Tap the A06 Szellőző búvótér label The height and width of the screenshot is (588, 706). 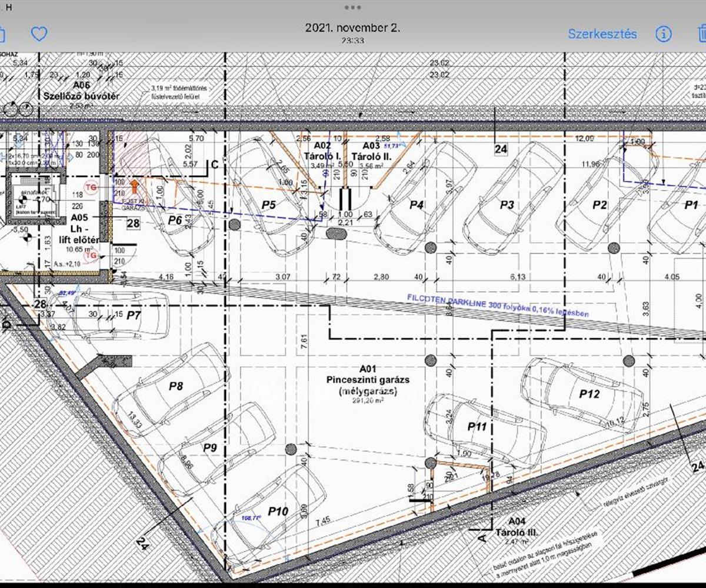tap(81, 91)
